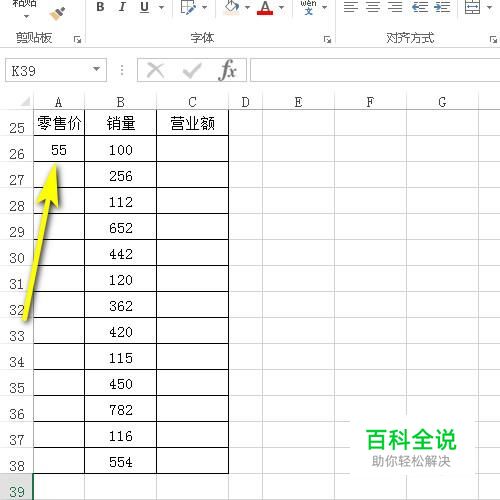This screenshot has height=500, width=500.
Task: Open the 对齐方式 dialog launcher
Action: pos(493,40)
